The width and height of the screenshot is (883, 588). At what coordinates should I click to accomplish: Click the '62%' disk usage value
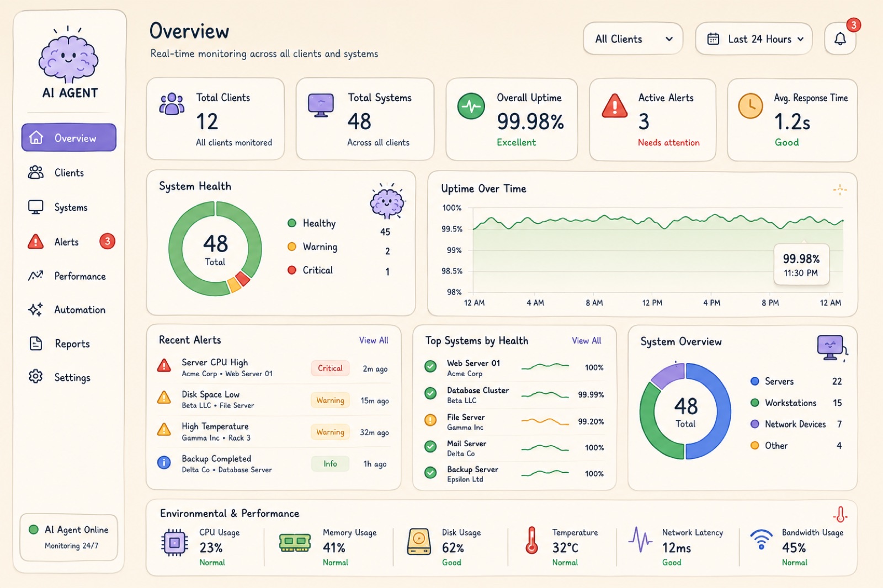coord(453,548)
